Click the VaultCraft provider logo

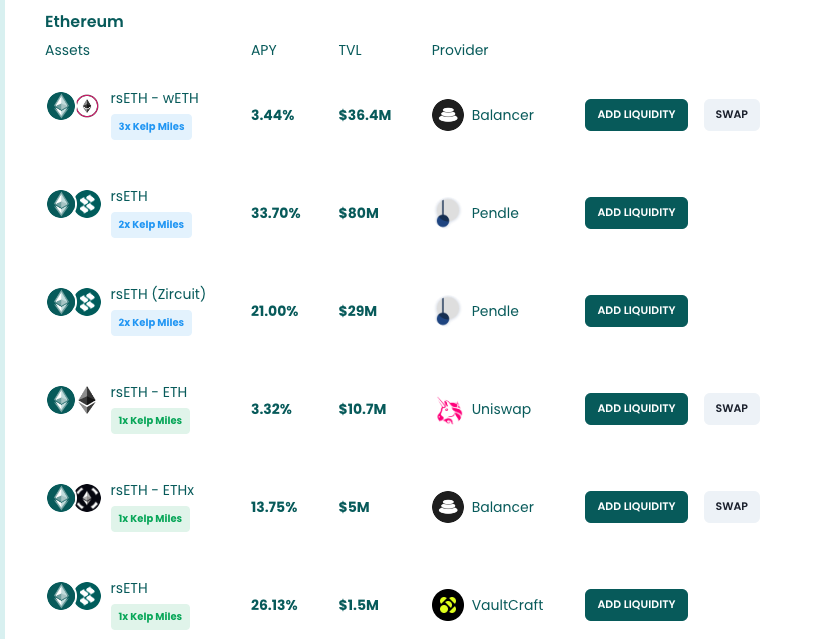448,605
